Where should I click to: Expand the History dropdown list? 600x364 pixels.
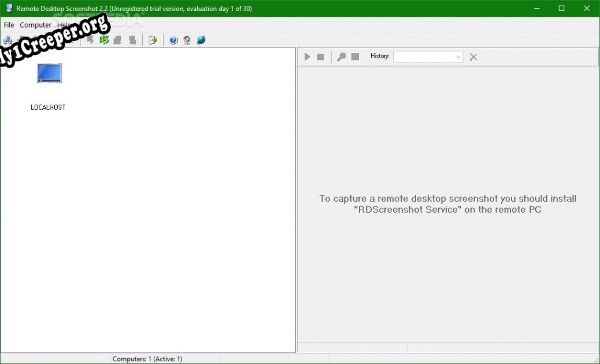pyautogui.click(x=458, y=57)
